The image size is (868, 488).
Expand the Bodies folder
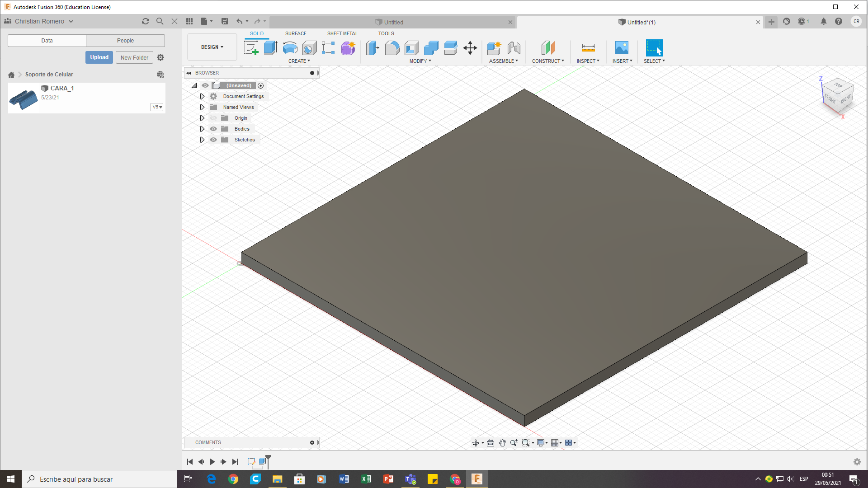click(202, 129)
